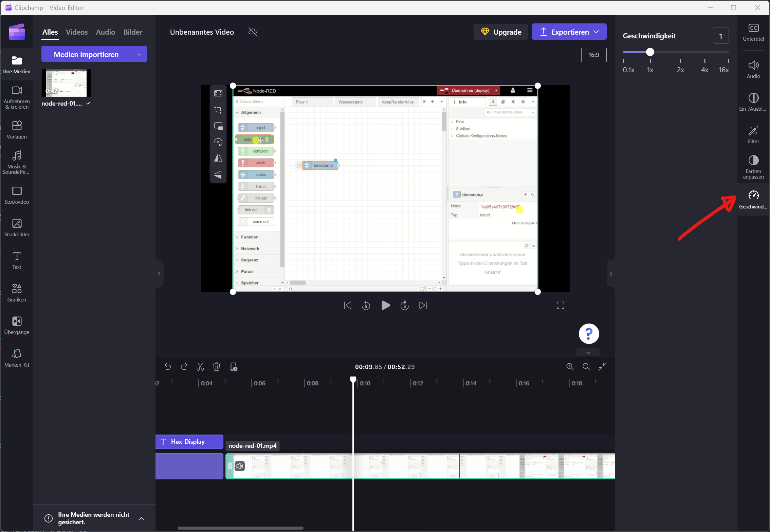Click the Clipchamp logo home icon
Screen dimensions: 770x532
pos(17,32)
